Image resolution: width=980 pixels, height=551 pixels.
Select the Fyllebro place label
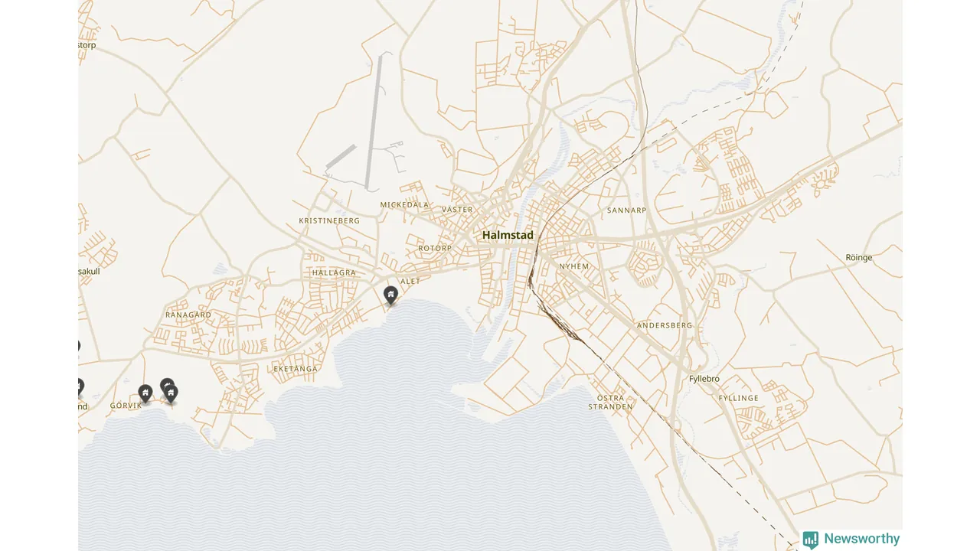point(704,379)
